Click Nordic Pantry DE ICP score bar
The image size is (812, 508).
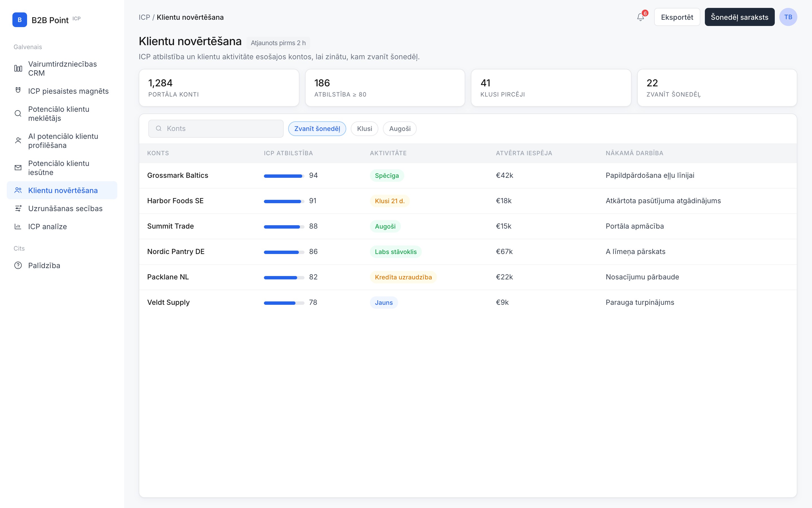284,252
